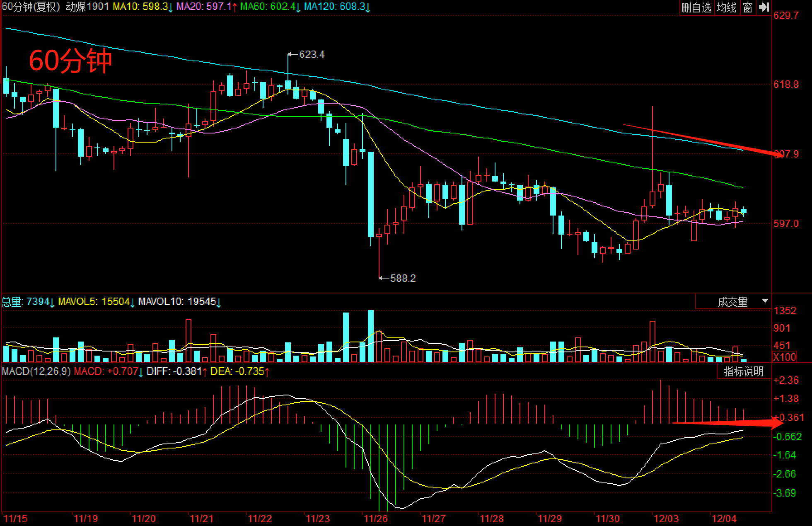Screen dimensions: 812x526
Task: Click the 11/30 date label
Action: [x=608, y=519]
